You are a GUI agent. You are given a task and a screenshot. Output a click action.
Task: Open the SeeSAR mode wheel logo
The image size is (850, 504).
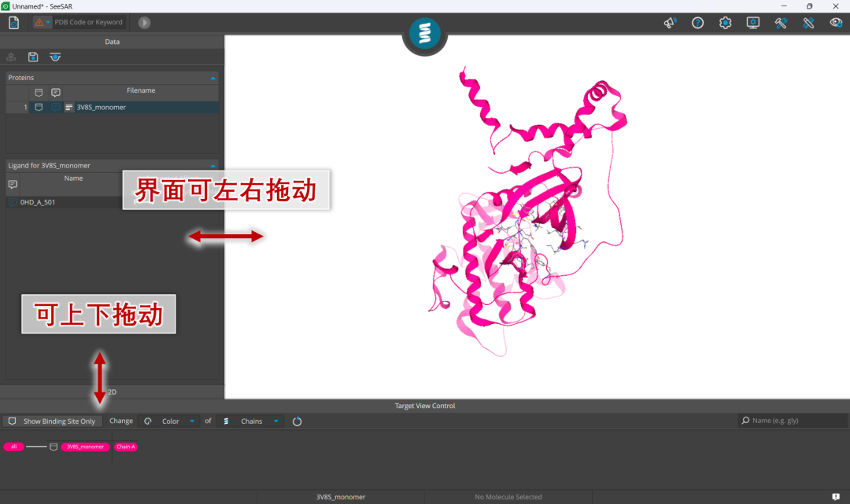coord(424,33)
